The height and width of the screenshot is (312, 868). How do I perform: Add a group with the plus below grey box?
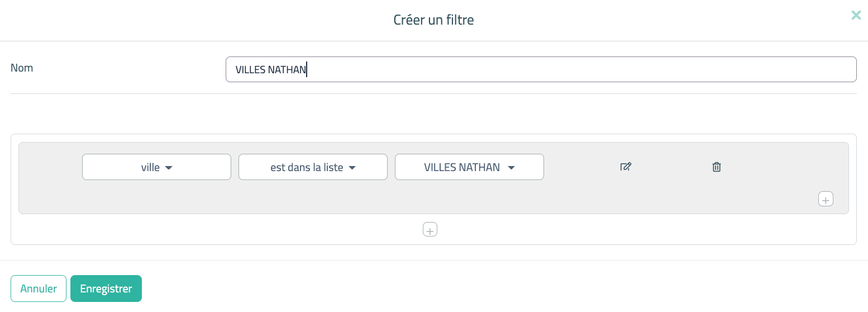(430, 230)
